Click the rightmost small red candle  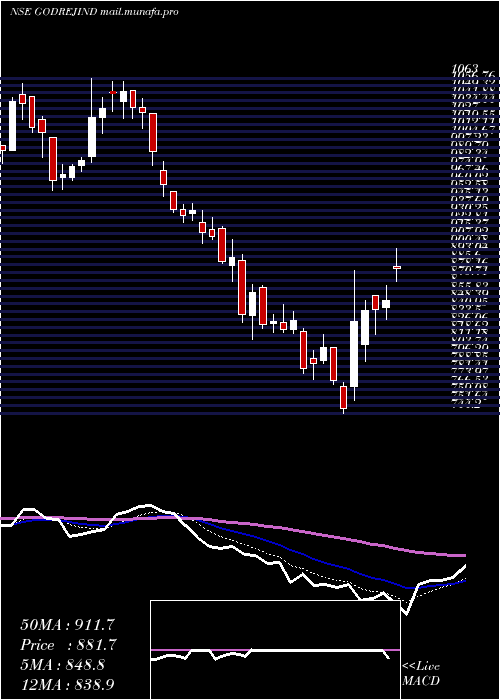coord(397,267)
